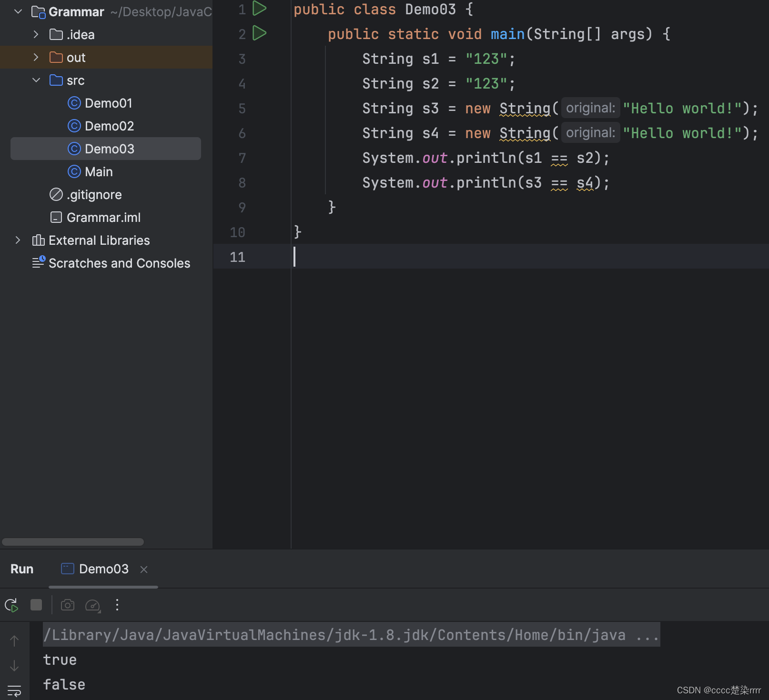
Task: Collapse the src folder
Action: pyautogui.click(x=36, y=80)
